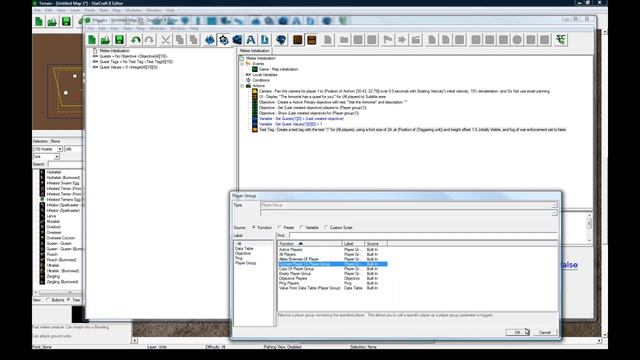Screen dimensions: 640x360
Task: Click the grey circle toolbar icon
Action: (x=517, y=40)
